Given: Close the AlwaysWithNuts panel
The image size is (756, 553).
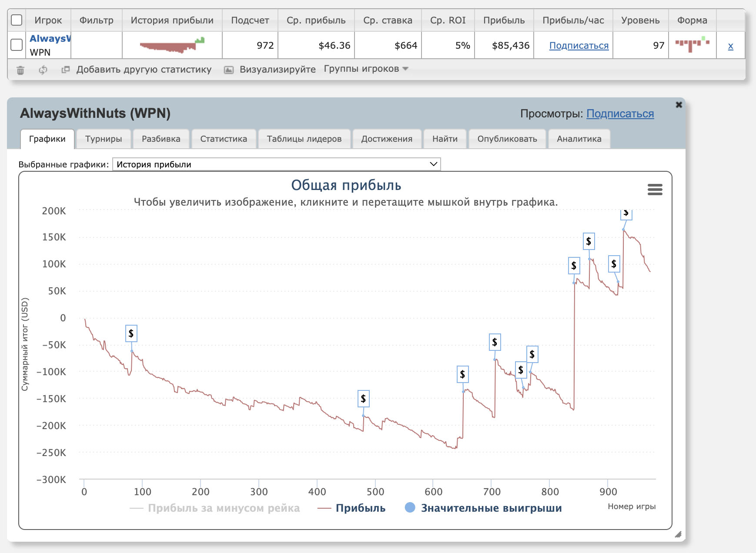Looking at the screenshot, I should pyautogui.click(x=679, y=105).
